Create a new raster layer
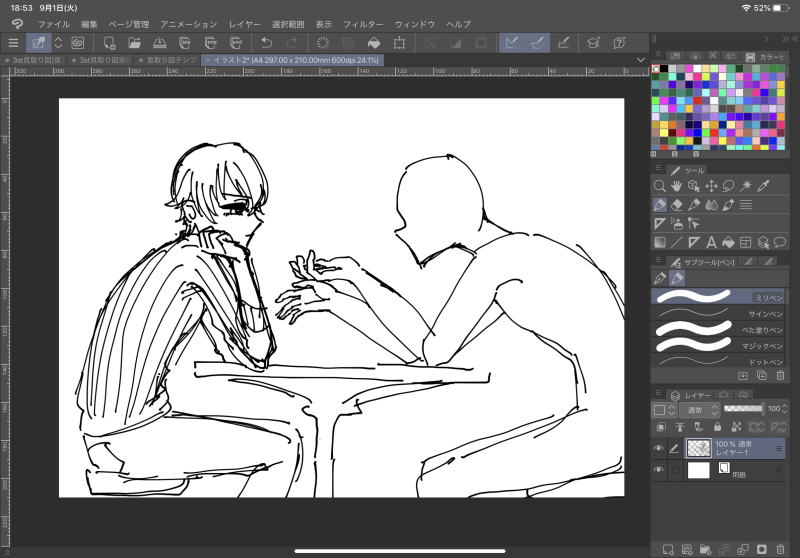 click(x=667, y=549)
